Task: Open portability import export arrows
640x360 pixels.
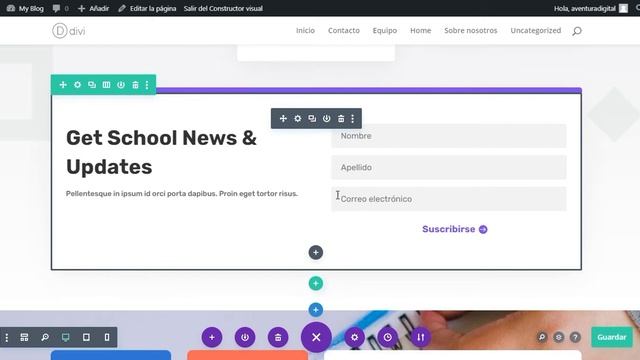Action: tap(420, 337)
